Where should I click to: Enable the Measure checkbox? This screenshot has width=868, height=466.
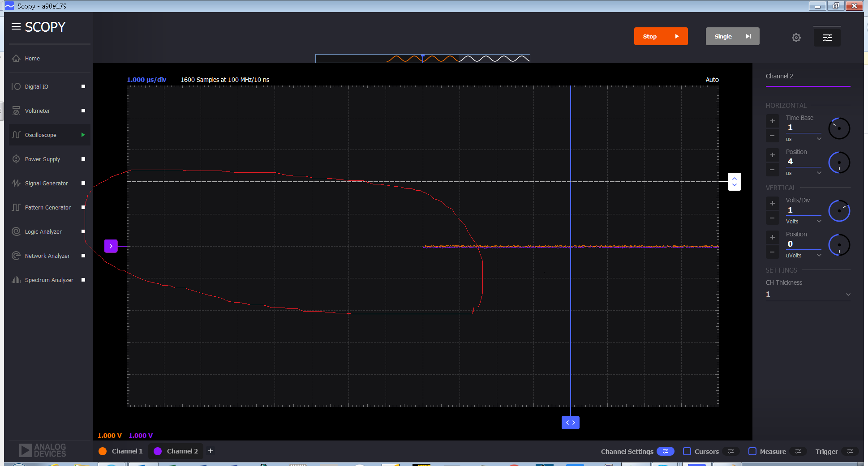pyautogui.click(x=752, y=451)
